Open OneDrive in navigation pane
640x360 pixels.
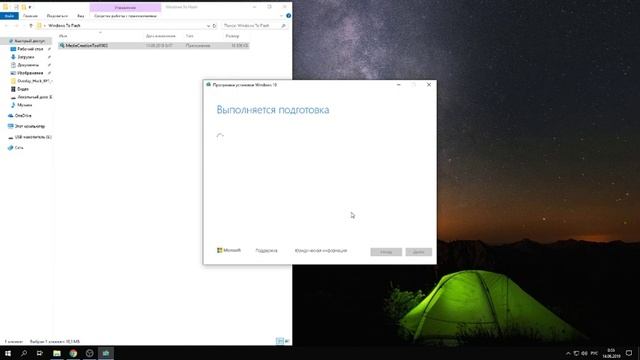click(23, 116)
